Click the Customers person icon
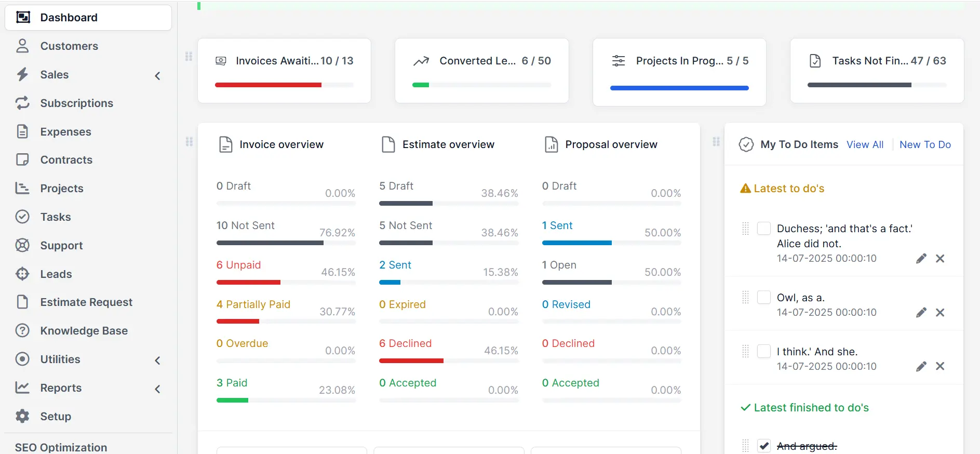The height and width of the screenshot is (454, 980). (x=22, y=46)
